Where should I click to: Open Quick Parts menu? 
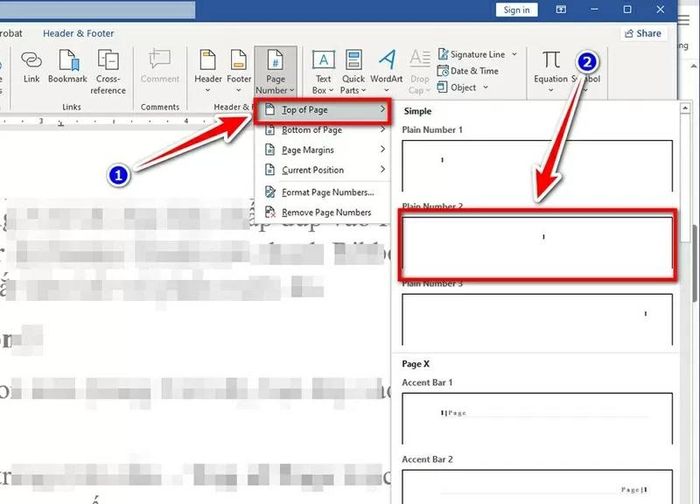[x=353, y=71]
